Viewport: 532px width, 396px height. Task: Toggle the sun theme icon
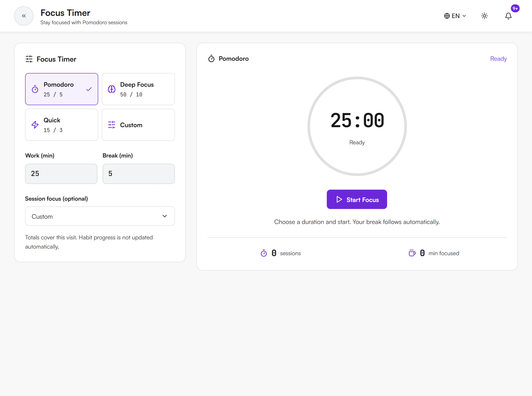[x=484, y=16]
